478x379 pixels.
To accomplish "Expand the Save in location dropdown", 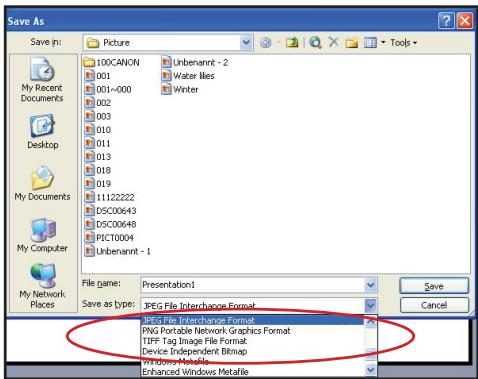I will pos(246,43).
